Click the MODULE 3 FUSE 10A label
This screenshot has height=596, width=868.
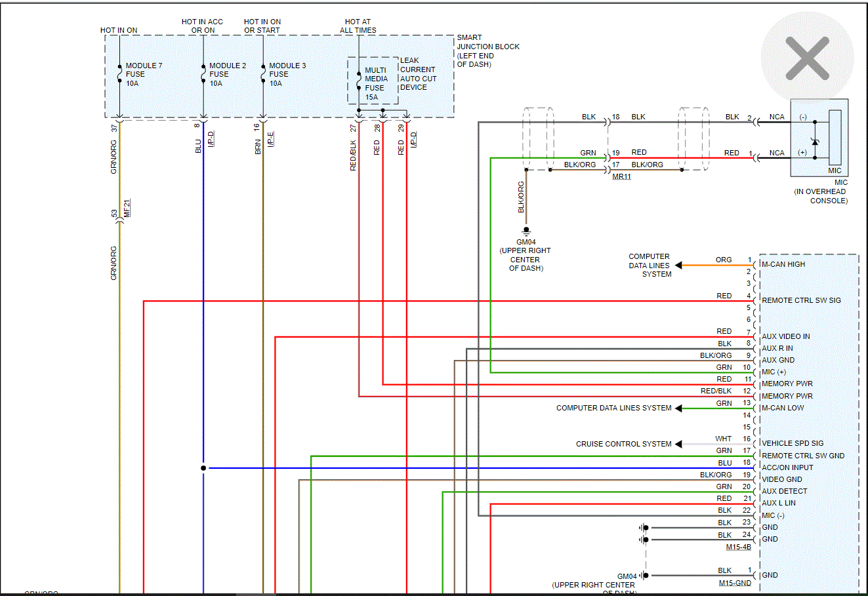coord(287,74)
